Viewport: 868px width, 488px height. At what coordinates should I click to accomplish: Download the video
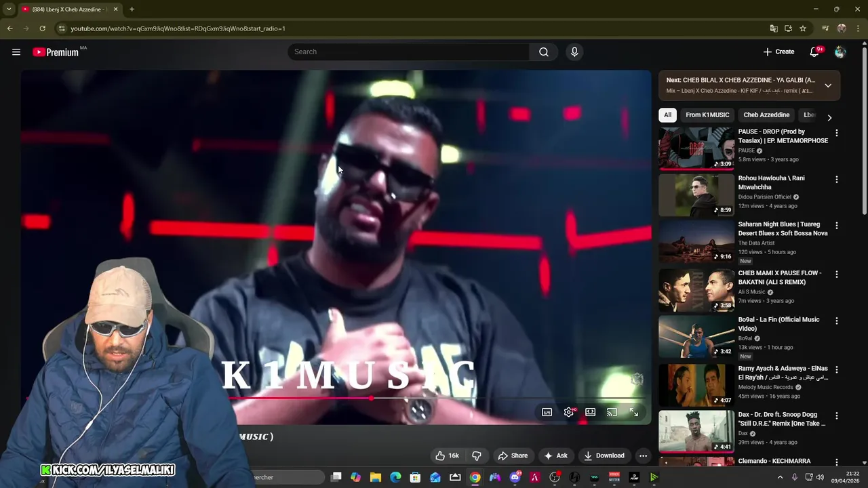(x=604, y=455)
